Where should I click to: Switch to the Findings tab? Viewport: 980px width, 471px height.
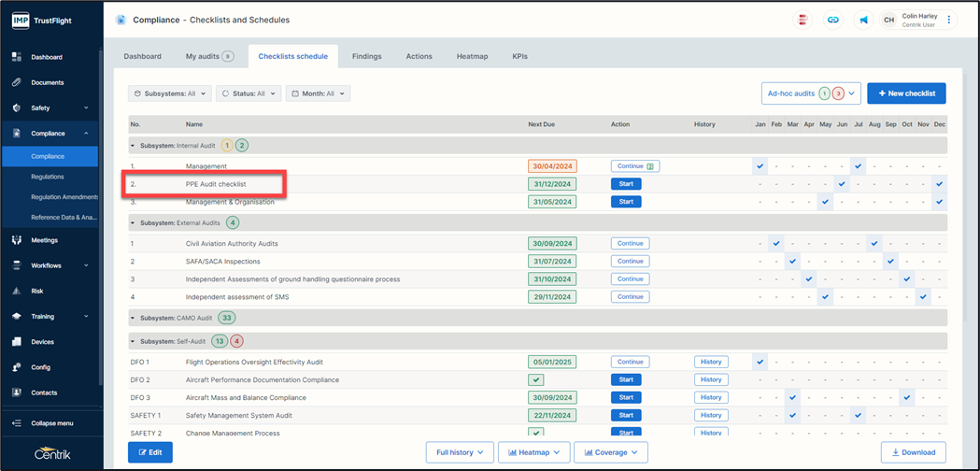(x=366, y=57)
